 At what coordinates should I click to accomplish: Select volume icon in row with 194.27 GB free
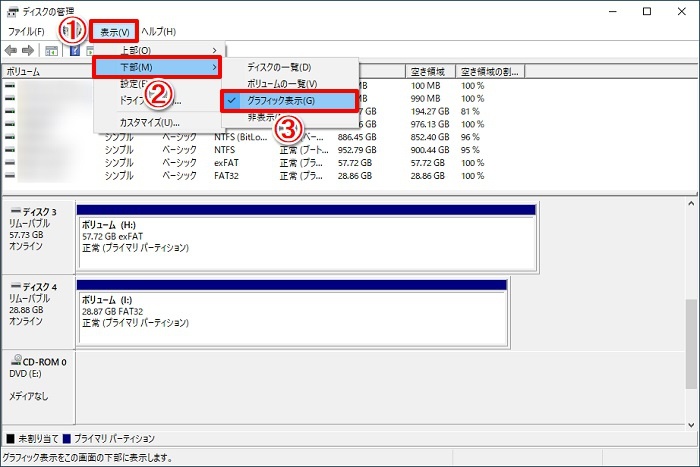coord(10,111)
